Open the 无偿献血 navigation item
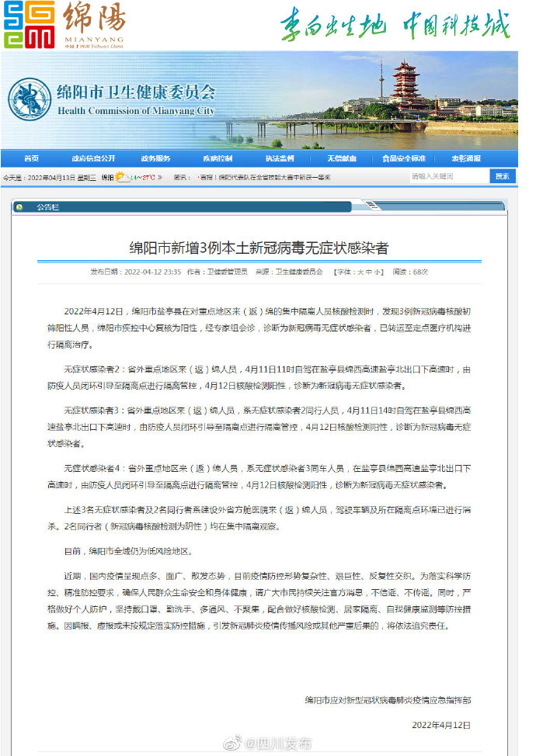This screenshot has height=756, width=536. point(342,158)
